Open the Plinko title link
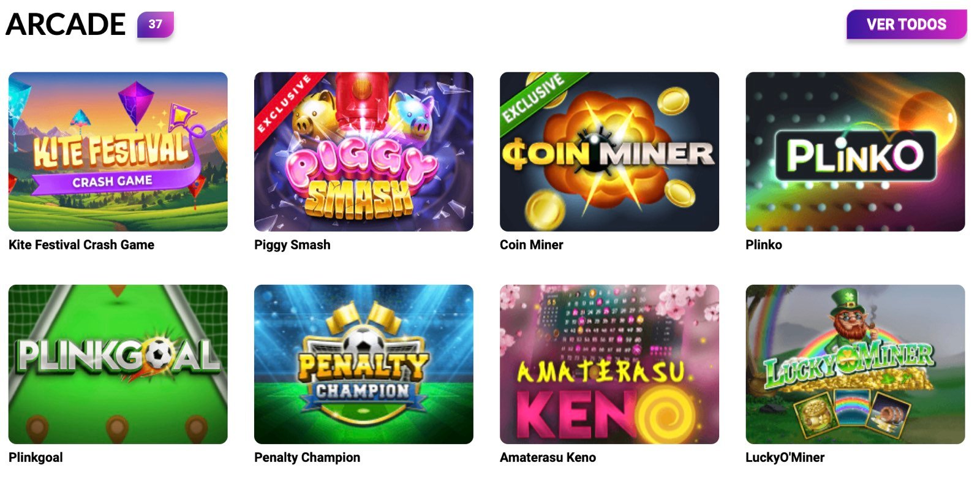Viewport: 980px width, 484px height. pos(764,245)
